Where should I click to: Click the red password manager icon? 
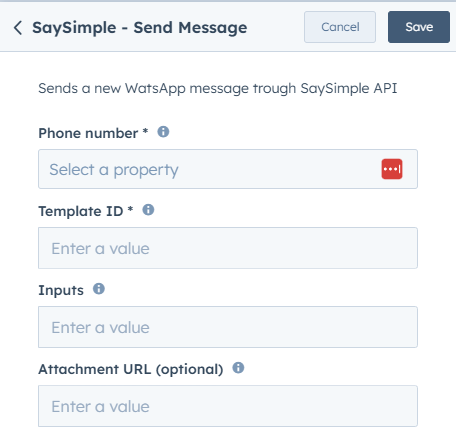tap(392, 169)
